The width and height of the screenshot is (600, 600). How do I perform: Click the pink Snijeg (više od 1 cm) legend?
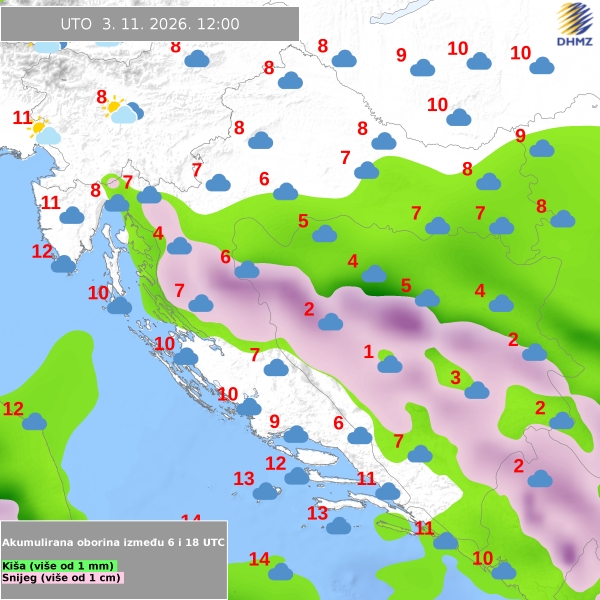pos(63,577)
